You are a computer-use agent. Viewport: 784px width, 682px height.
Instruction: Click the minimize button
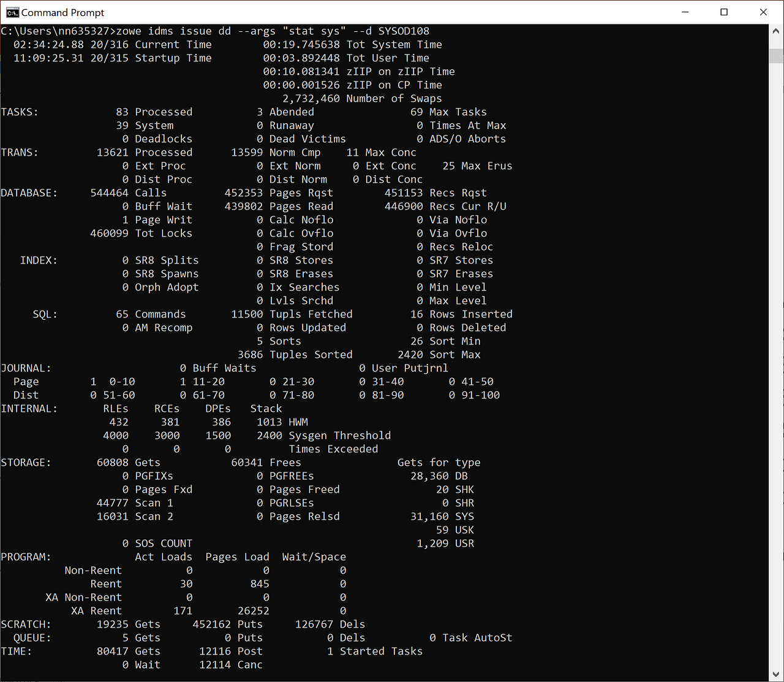(685, 12)
